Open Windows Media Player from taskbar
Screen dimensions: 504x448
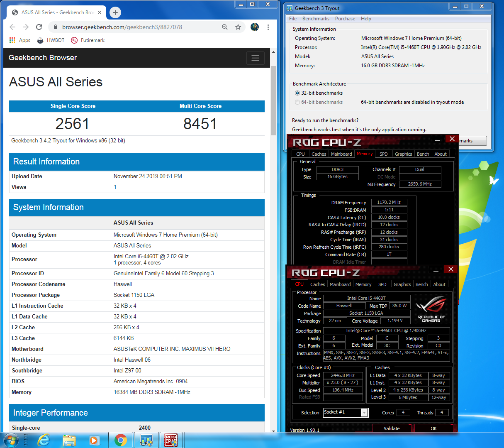[x=95, y=440]
